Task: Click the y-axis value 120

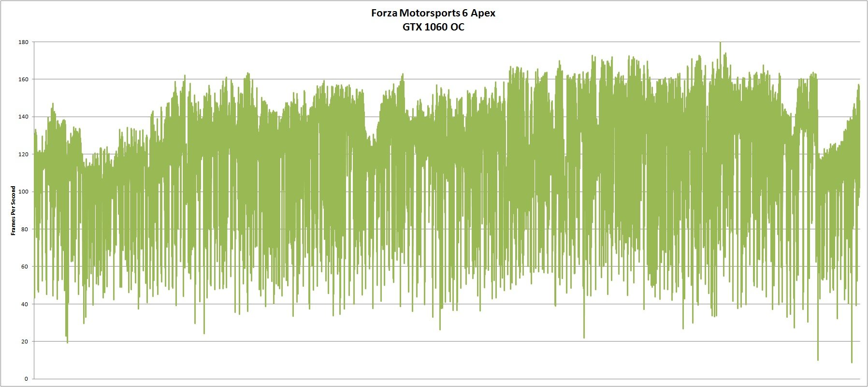Action: (x=23, y=154)
